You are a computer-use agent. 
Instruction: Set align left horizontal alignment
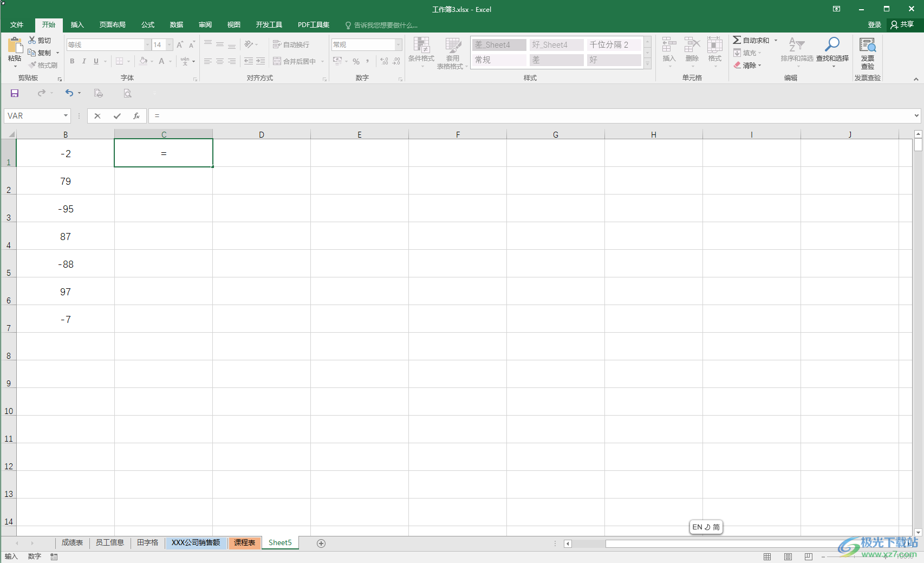208,61
